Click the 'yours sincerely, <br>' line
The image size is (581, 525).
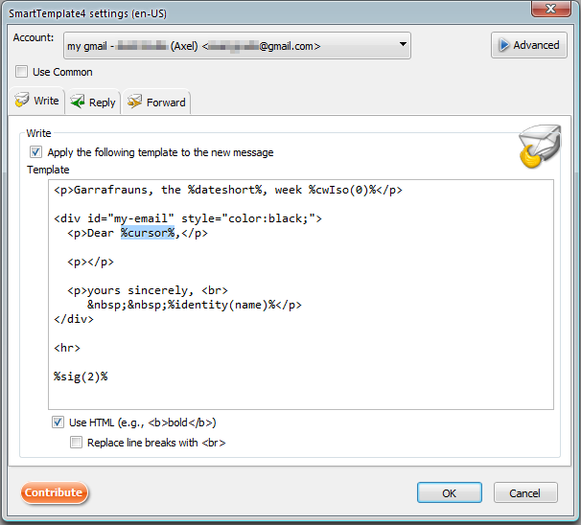tap(147, 290)
